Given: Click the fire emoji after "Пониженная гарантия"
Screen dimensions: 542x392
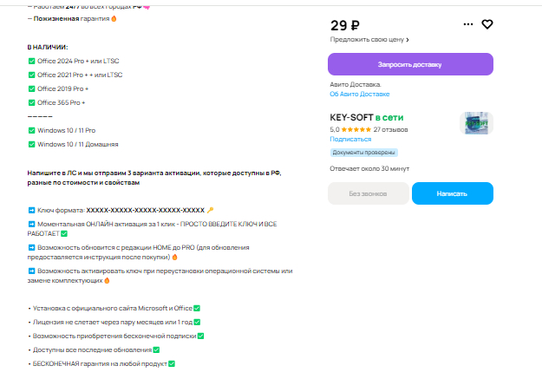Looking at the screenshot, I should pyautogui.click(x=114, y=17).
